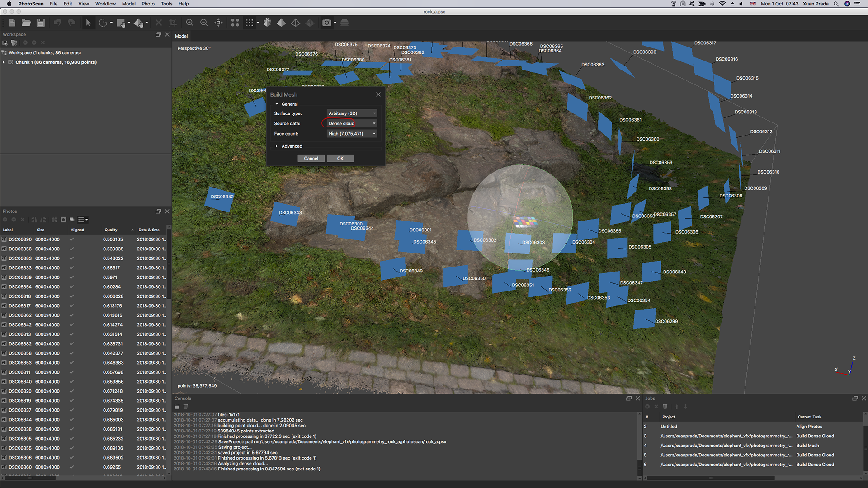Show the dense cloud grid-dot icon

point(250,23)
